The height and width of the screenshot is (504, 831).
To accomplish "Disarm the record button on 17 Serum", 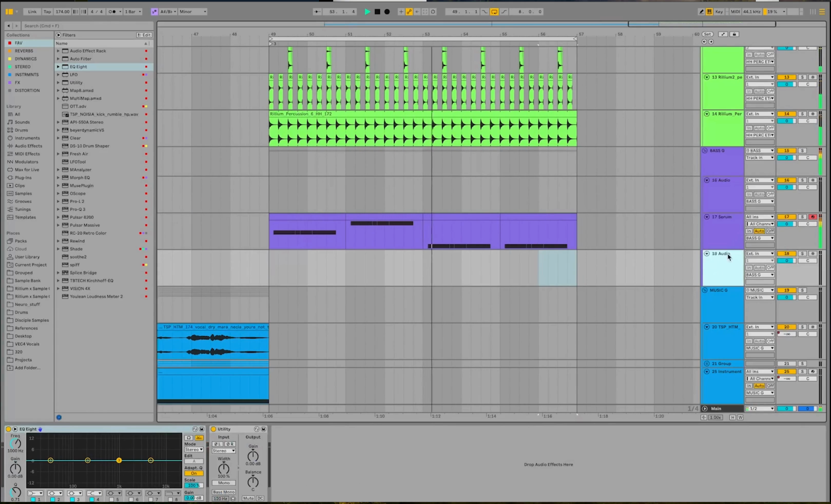I will [813, 217].
